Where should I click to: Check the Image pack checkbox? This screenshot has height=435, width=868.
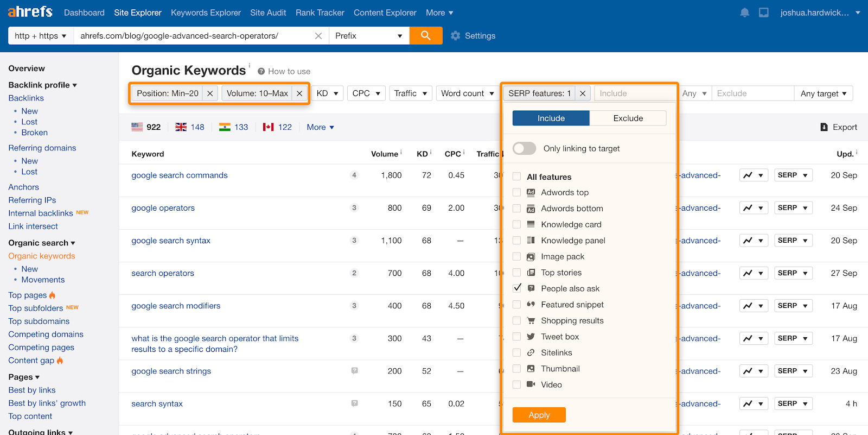click(x=517, y=256)
